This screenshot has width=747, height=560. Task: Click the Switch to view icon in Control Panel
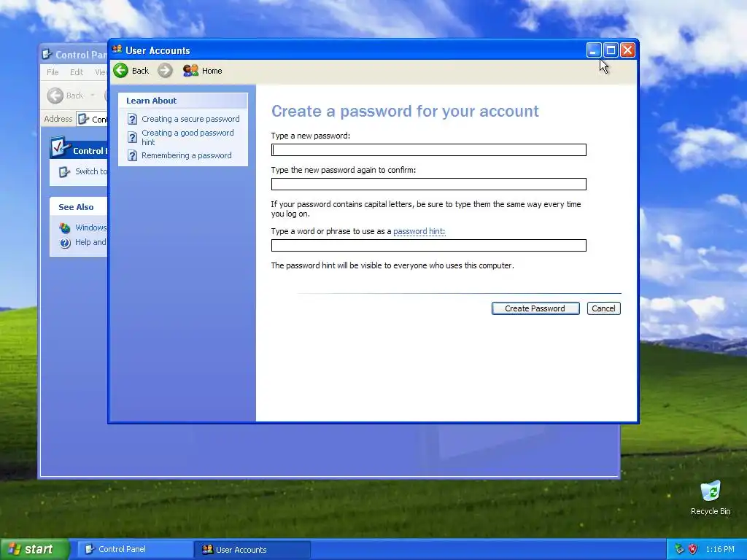click(x=64, y=171)
